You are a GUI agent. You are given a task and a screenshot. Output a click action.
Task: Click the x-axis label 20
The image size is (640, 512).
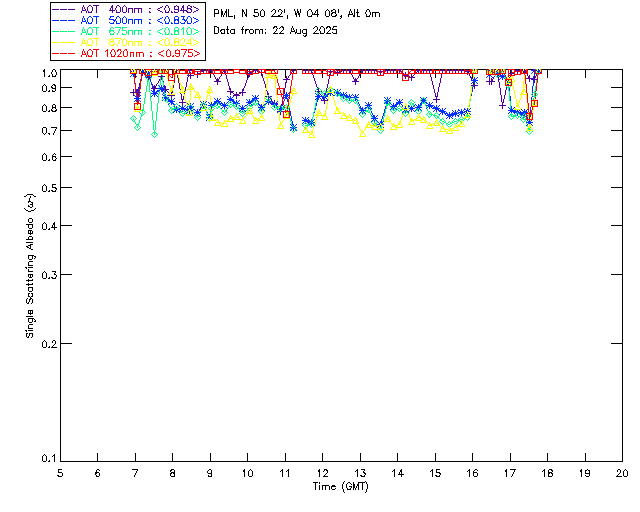622,473
